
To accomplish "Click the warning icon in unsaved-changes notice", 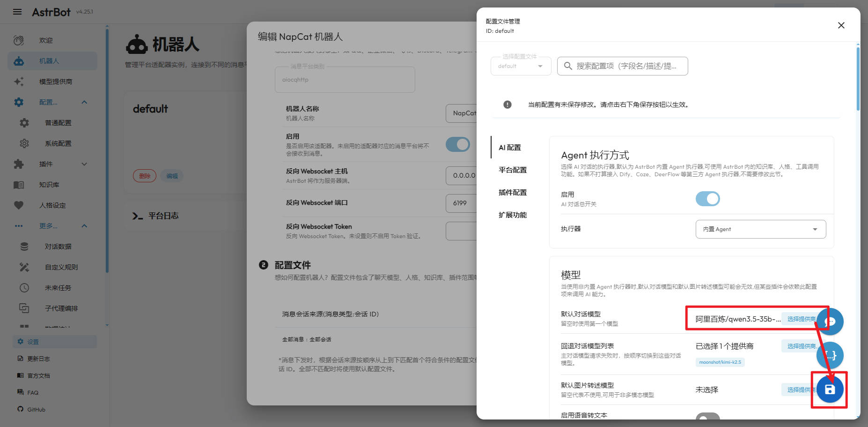I will pyautogui.click(x=508, y=105).
